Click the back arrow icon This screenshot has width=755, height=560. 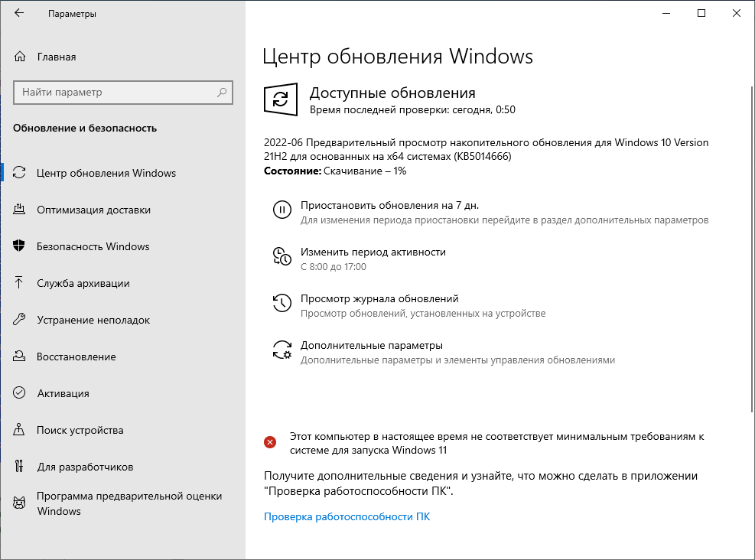coord(19,14)
